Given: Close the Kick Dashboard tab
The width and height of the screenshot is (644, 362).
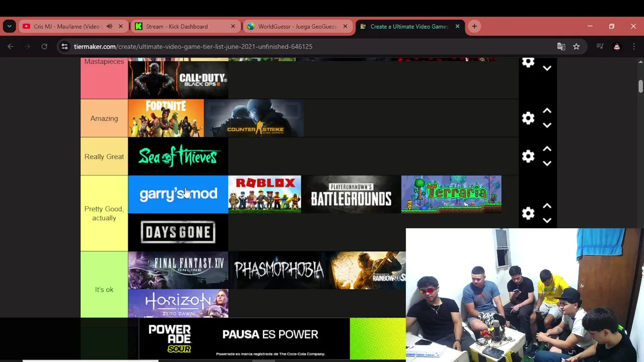Looking at the screenshot, I should tap(233, 26).
